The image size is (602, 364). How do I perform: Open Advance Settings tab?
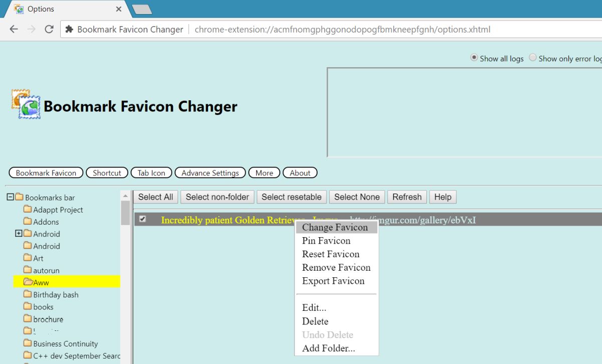pyautogui.click(x=210, y=173)
